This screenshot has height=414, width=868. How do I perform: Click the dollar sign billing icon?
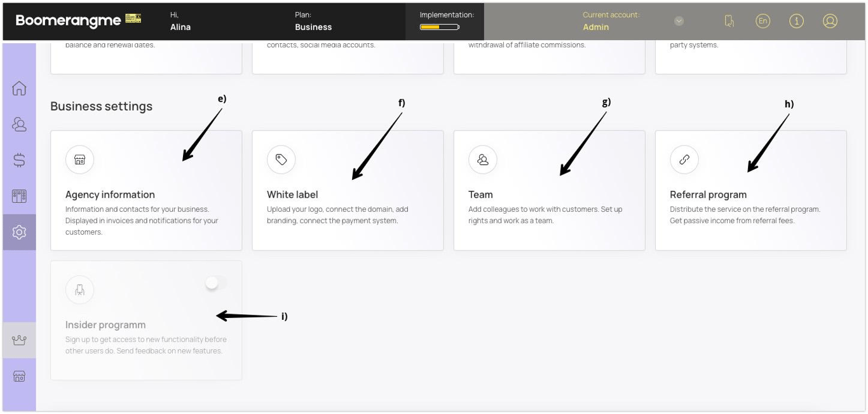19,160
